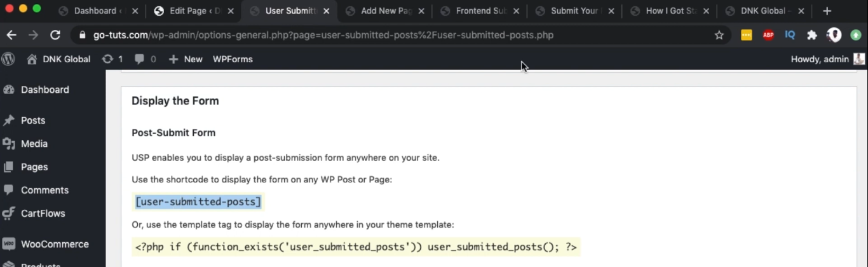Bookmark page with star icon

tap(719, 35)
